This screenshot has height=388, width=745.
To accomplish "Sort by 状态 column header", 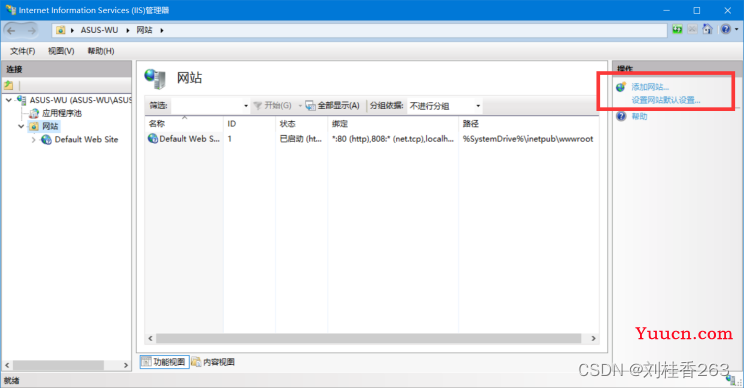I will tap(301, 123).
